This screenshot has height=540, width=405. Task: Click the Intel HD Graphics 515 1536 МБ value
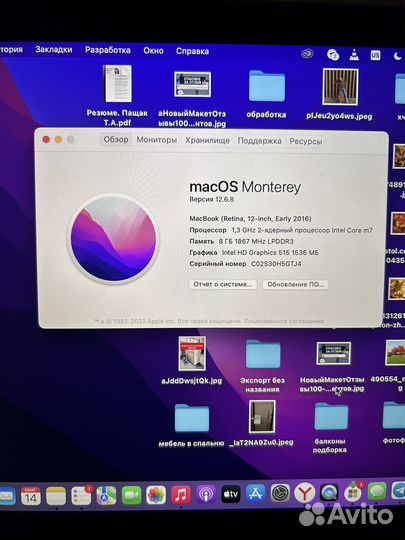[270, 252]
